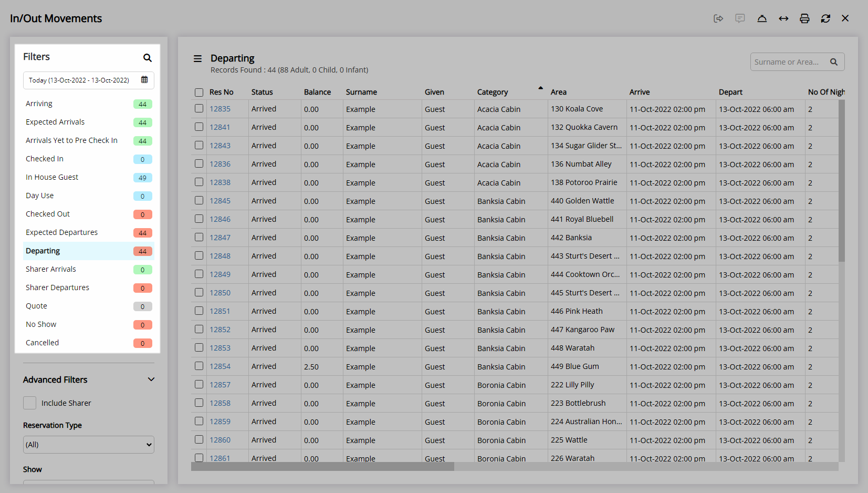This screenshot has width=868, height=493.
Task: Sort by the Arrive column header
Action: (640, 92)
